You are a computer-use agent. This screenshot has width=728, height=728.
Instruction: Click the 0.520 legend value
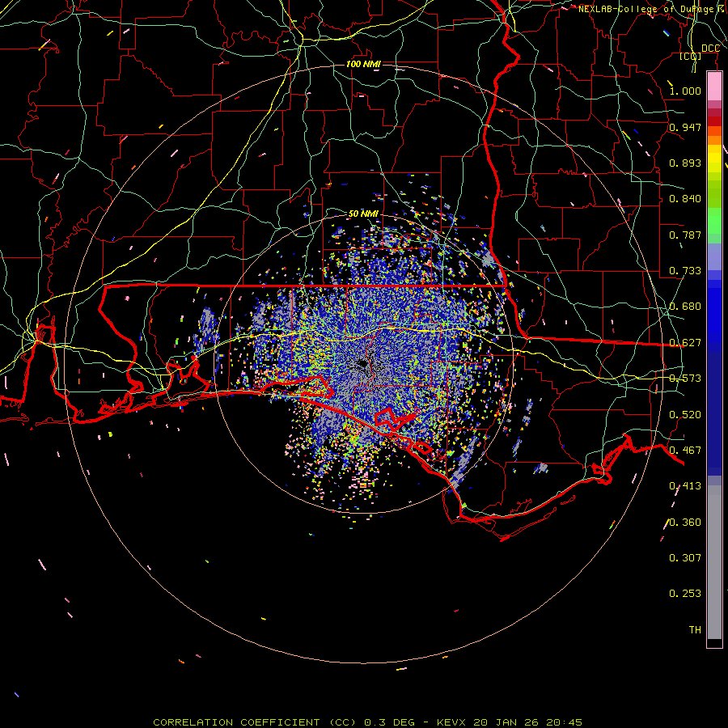(x=685, y=415)
